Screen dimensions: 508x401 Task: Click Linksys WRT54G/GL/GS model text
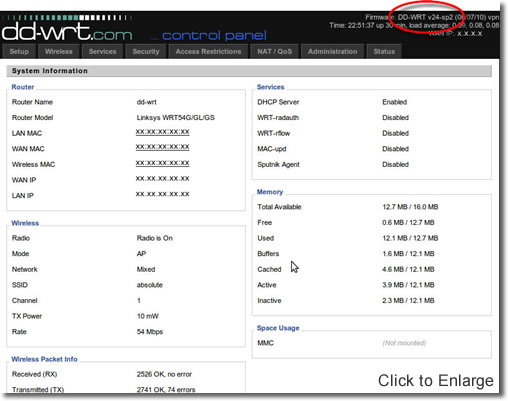pyautogui.click(x=176, y=118)
